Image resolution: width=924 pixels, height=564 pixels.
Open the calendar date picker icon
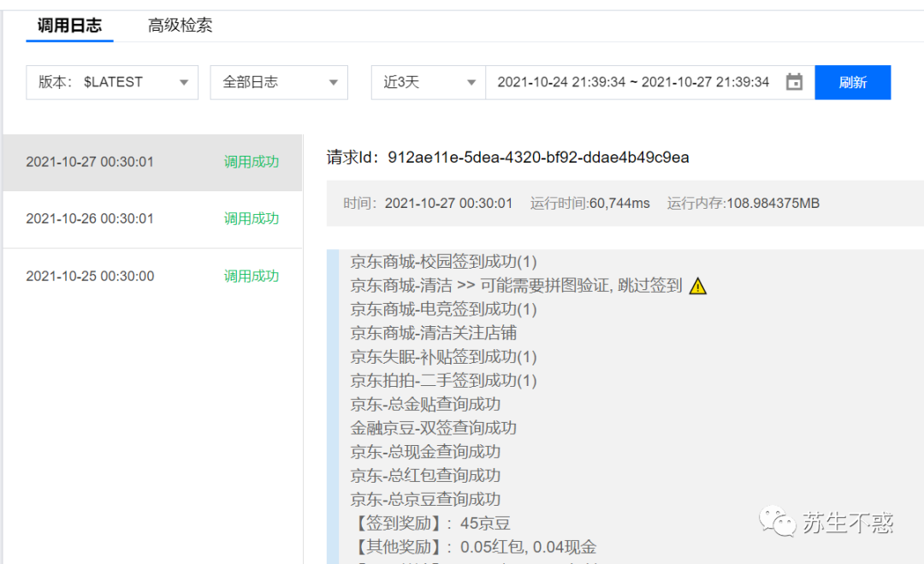tap(794, 82)
